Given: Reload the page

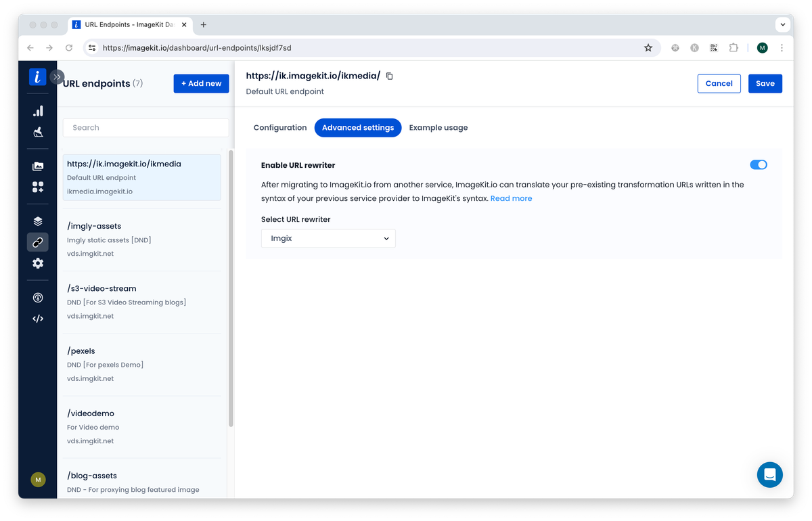Looking at the screenshot, I should click(69, 48).
